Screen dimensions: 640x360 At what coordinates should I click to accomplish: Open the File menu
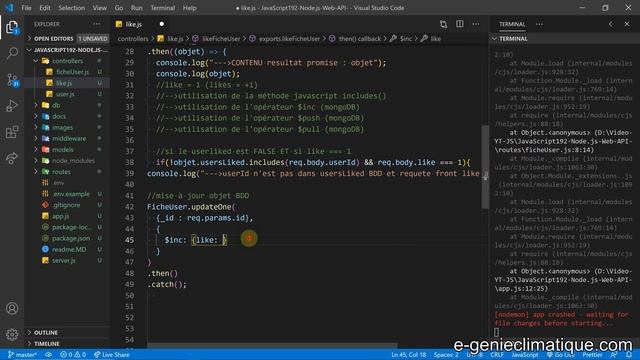(26, 8)
